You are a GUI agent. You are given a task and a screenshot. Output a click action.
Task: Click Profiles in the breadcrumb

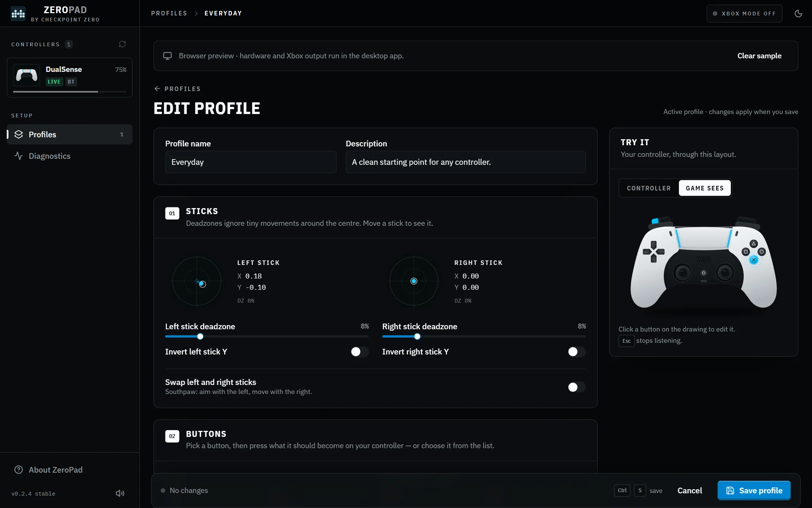coord(169,13)
